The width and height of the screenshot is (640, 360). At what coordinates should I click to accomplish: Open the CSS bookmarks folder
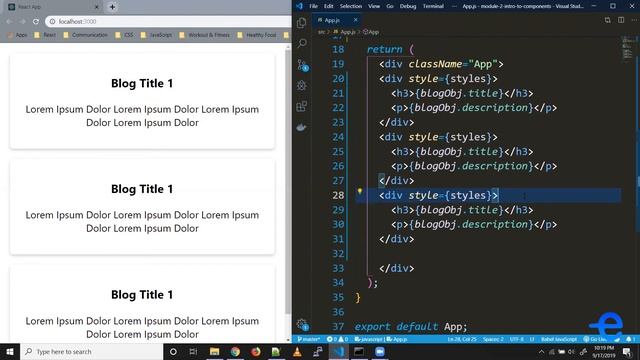pyautogui.click(x=124, y=35)
